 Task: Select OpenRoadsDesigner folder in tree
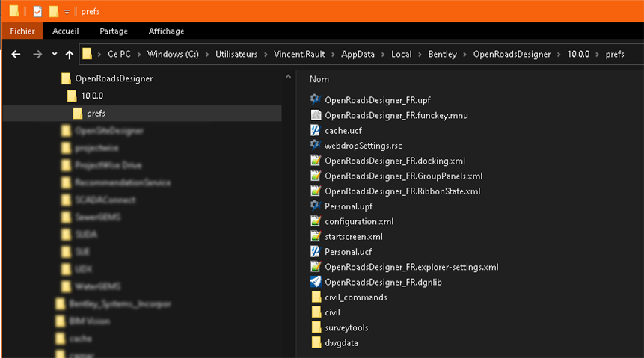click(x=114, y=78)
